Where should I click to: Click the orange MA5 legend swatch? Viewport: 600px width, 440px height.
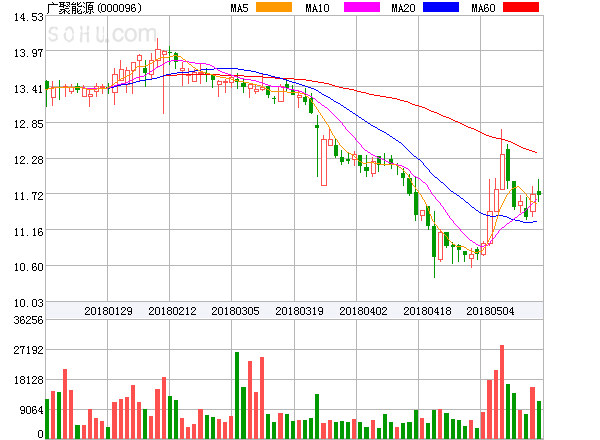274,7
